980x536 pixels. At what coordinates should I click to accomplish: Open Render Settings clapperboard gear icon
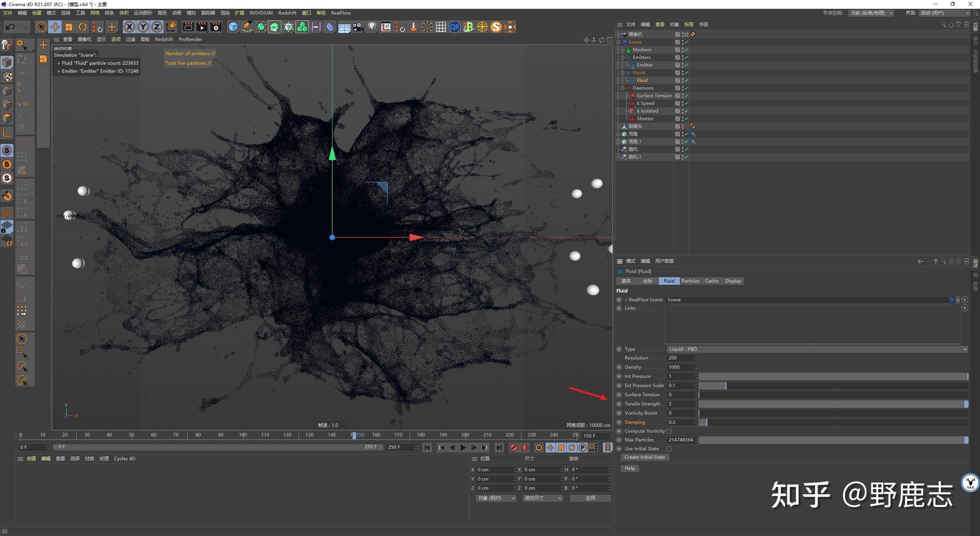pos(216,27)
